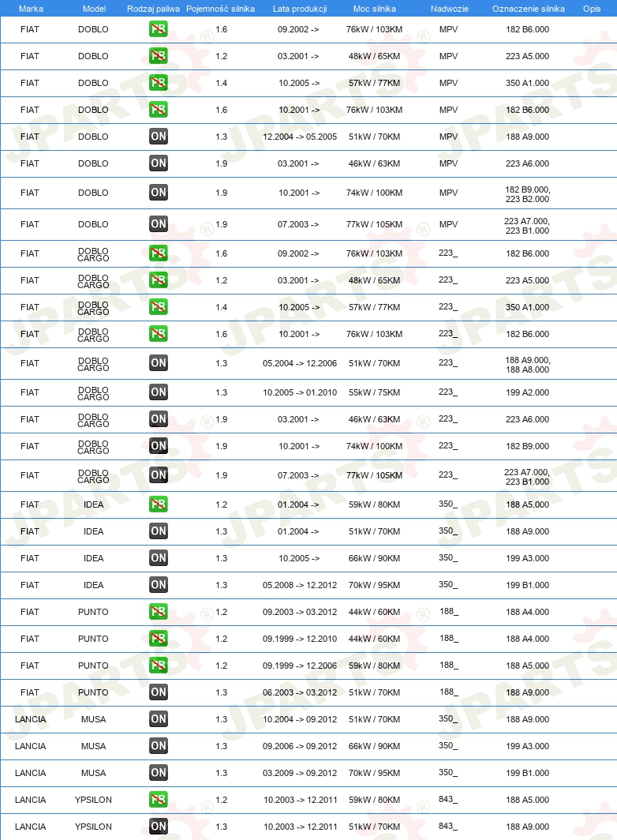Click YPSILON in the petrol 1.2 row
This screenshot has width=617, height=840.
(x=93, y=800)
